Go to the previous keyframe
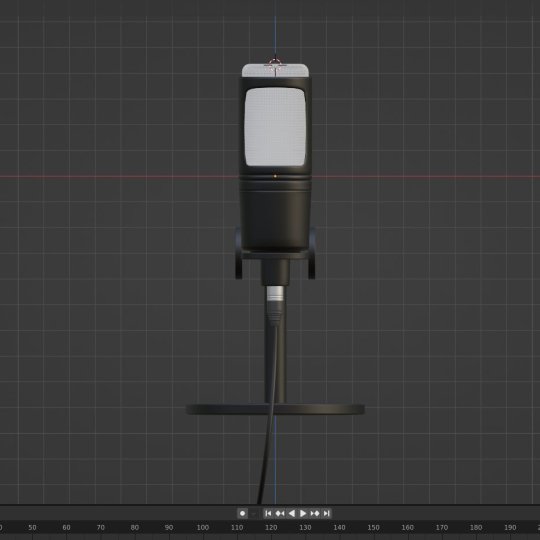The height and width of the screenshot is (540, 540). pyautogui.click(x=280, y=513)
